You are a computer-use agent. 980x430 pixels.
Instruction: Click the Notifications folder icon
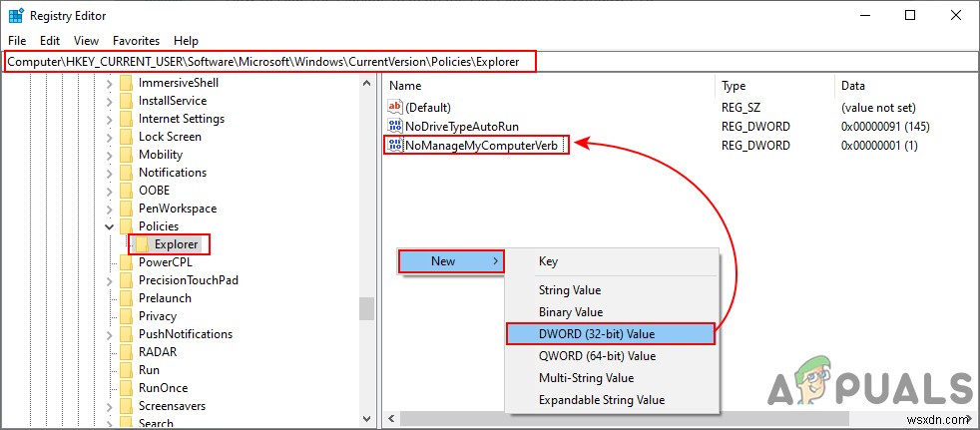click(x=127, y=173)
